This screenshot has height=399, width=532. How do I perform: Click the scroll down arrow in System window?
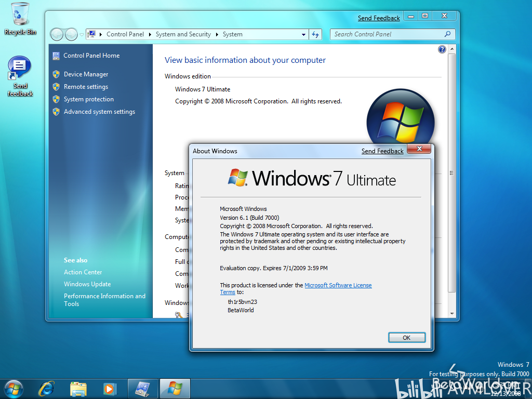451,314
